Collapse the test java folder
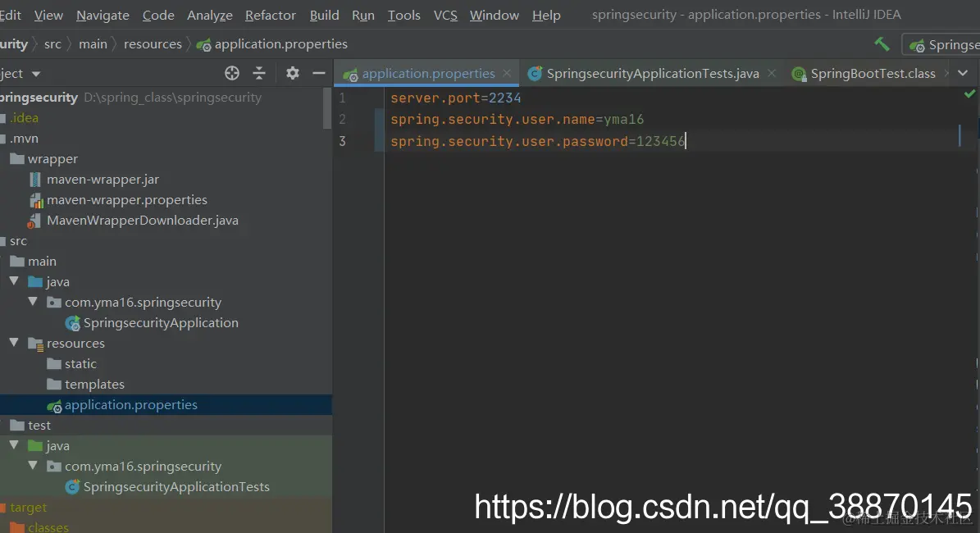This screenshot has width=980, height=533. tap(14, 445)
